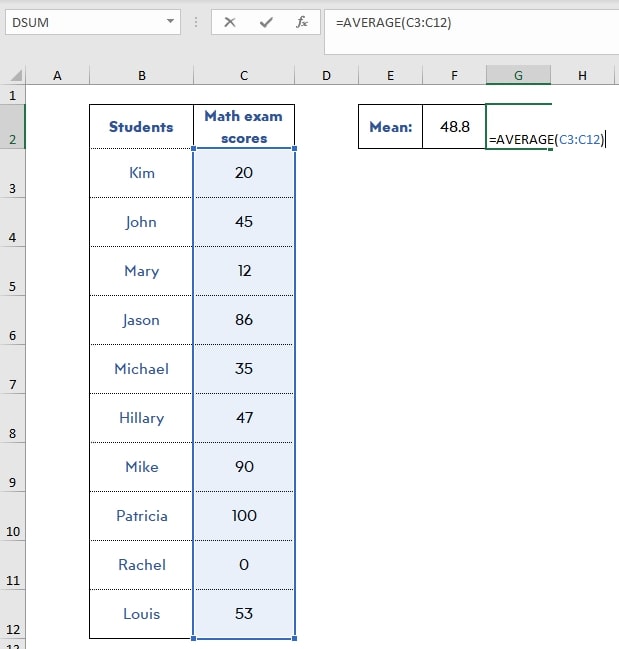The width and height of the screenshot is (619, 649).
Task: Click Rachel's score of 0
Action: 244,565
